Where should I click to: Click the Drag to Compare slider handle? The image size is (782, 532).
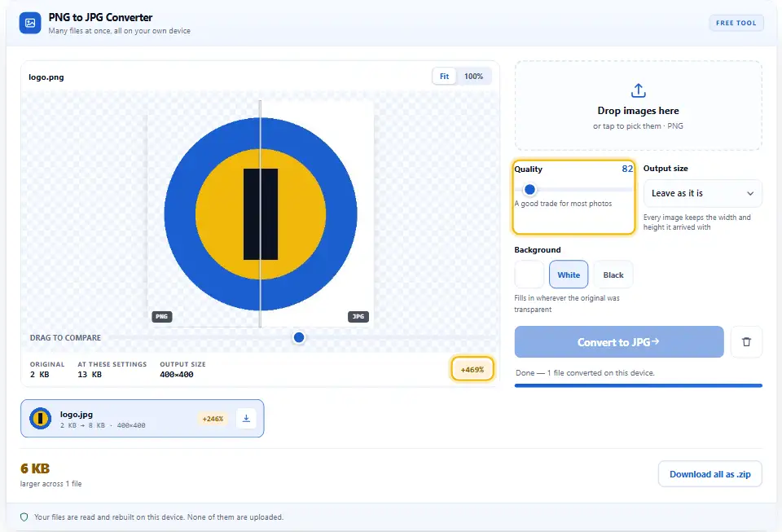(299, 337)
